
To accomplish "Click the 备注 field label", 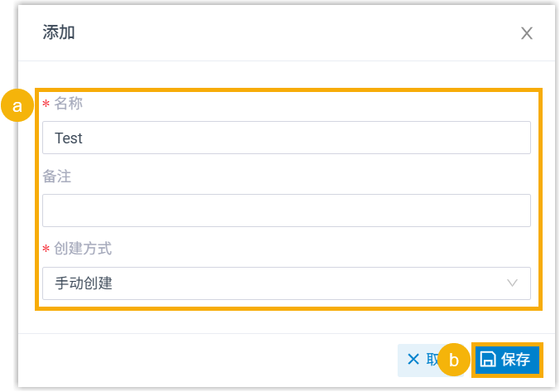I will 56,177.
